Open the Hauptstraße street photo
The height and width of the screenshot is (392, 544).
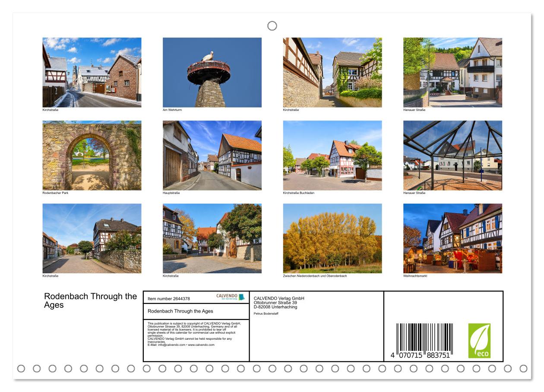pos(212,155)
